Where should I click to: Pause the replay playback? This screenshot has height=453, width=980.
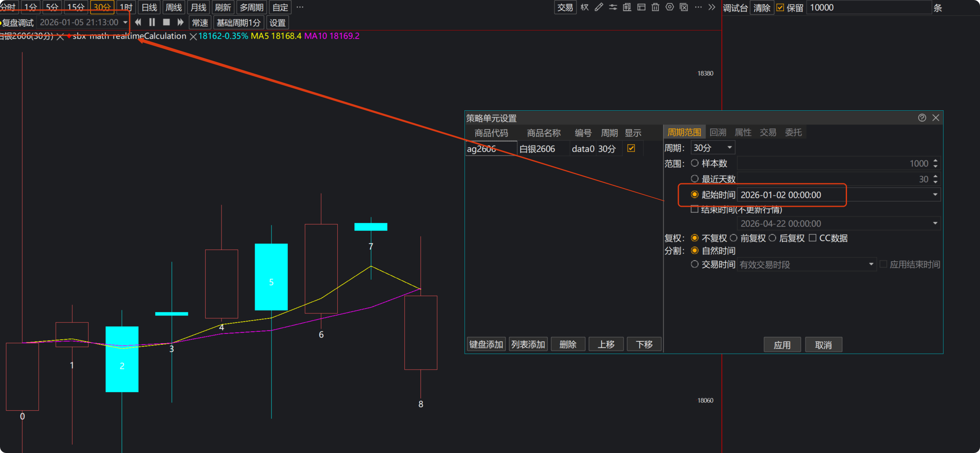coord(152,22)
